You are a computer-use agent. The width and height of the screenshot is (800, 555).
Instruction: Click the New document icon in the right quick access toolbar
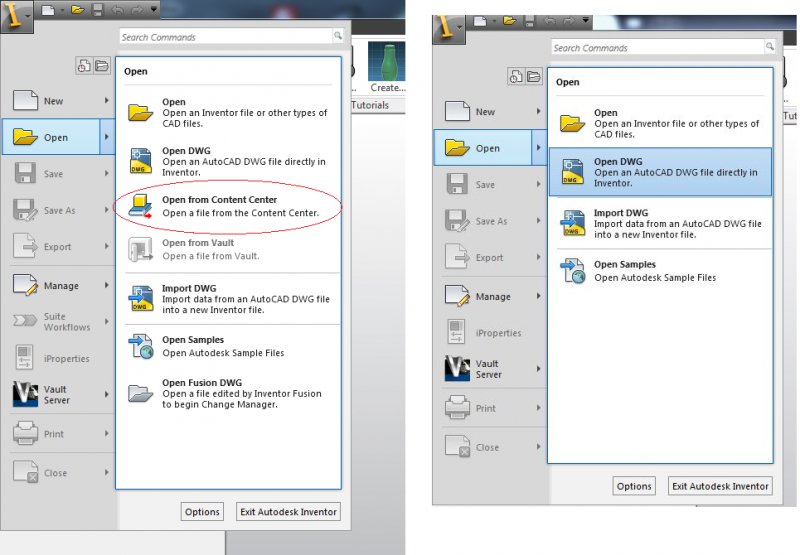coord(480,21)
